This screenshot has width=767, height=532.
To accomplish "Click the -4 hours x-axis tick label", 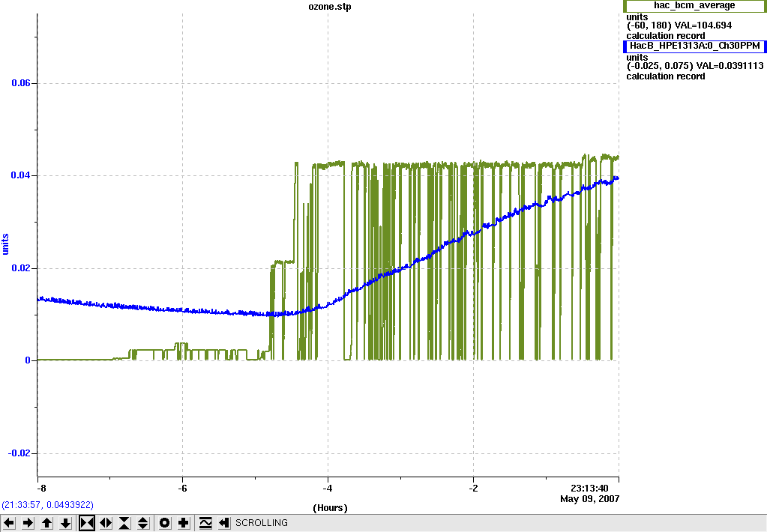I will [x=328, y=488].
